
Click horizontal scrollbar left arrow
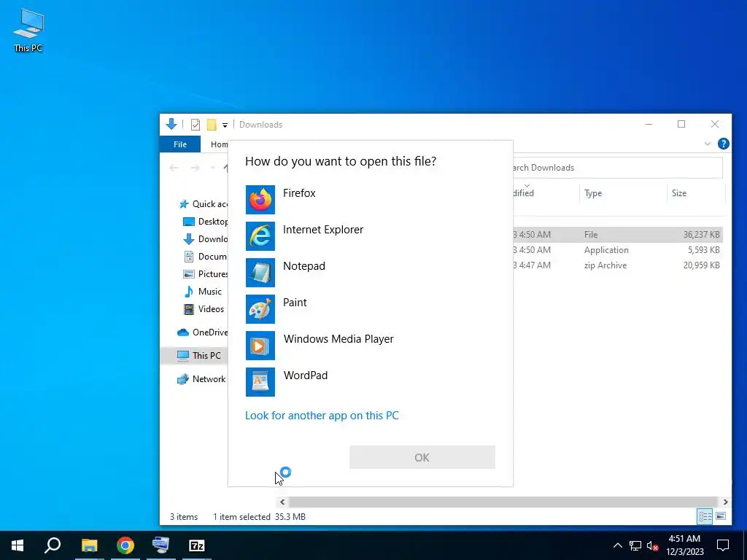(x=282, y=502)
